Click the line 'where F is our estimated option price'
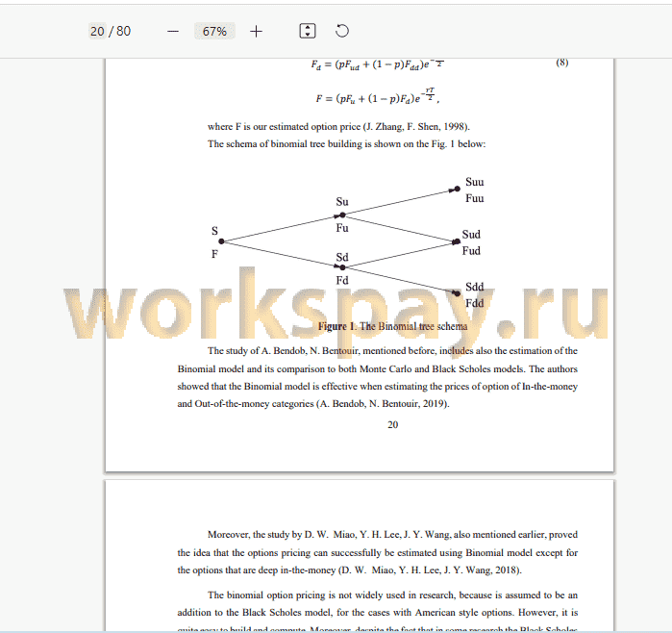 [338, 127]
